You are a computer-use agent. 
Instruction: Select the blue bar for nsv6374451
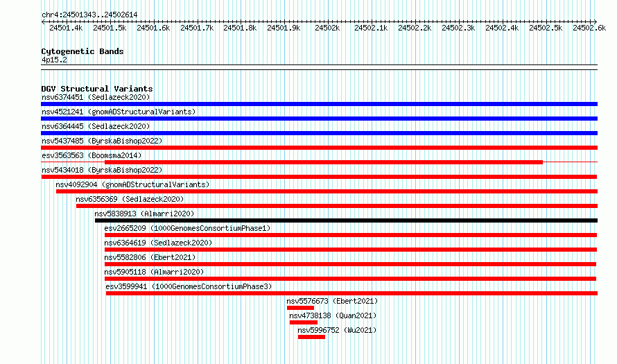pos(319,104)
